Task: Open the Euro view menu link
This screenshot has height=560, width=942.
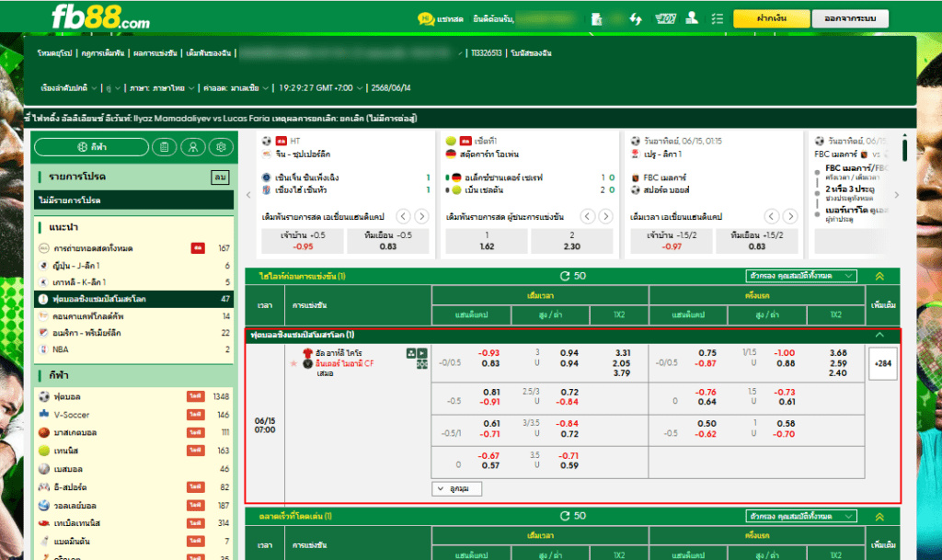Action: (54, 53)
